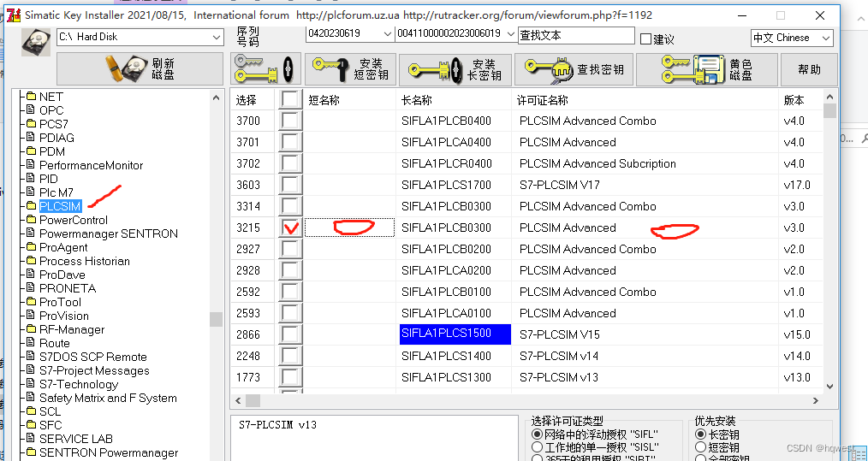Open the SCL folder
The image size is (868, 461).
pos(51,411)
